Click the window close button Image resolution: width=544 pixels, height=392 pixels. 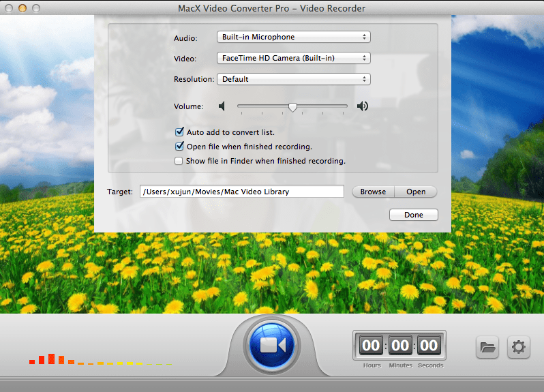coord(9,8)
